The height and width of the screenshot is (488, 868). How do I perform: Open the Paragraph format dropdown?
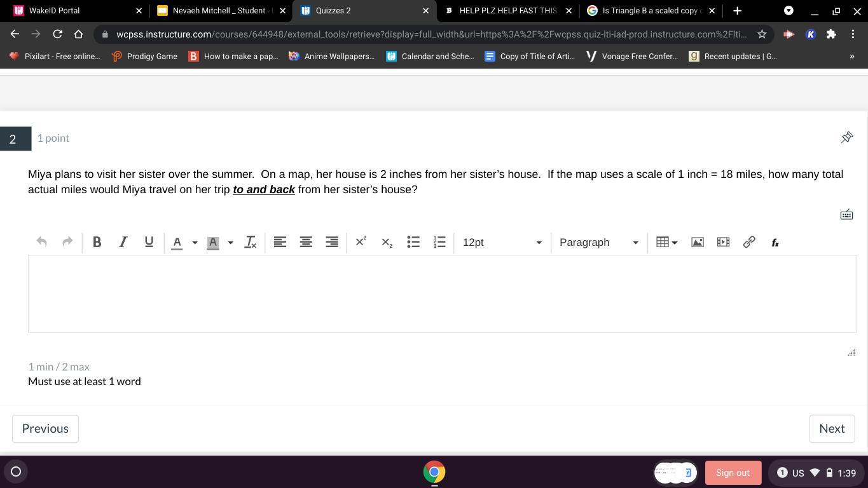click(x=599, y=242)
